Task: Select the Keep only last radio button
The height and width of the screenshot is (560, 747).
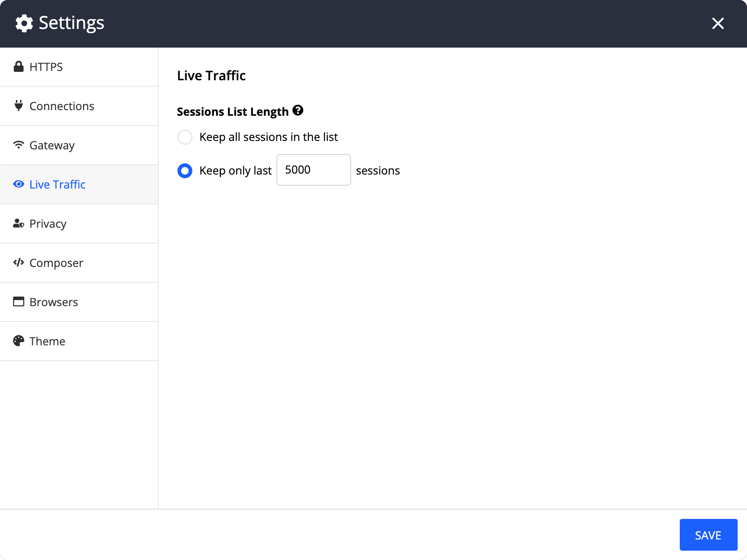Action: [x=185, y=171]
